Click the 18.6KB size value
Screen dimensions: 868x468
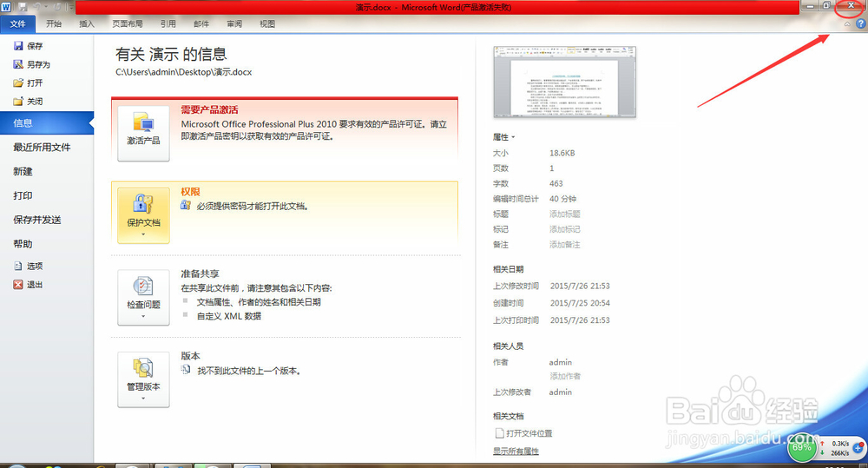point(562,153)
